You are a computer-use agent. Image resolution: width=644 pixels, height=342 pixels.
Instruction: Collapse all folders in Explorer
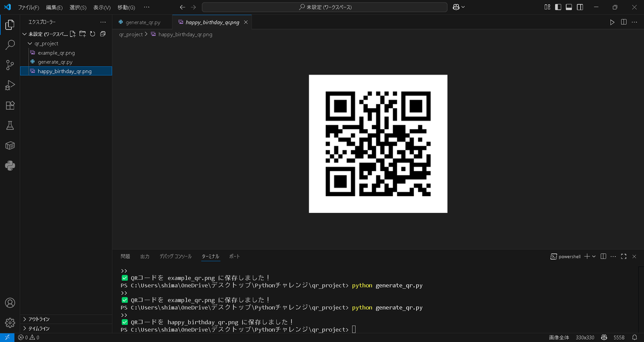point(103,34)
